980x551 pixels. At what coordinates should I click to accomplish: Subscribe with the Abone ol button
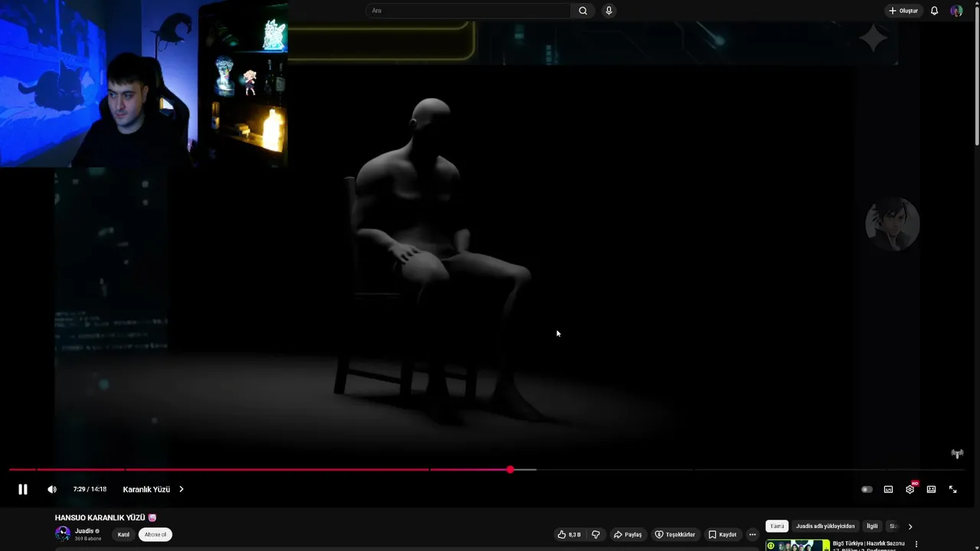coord(155,534)
